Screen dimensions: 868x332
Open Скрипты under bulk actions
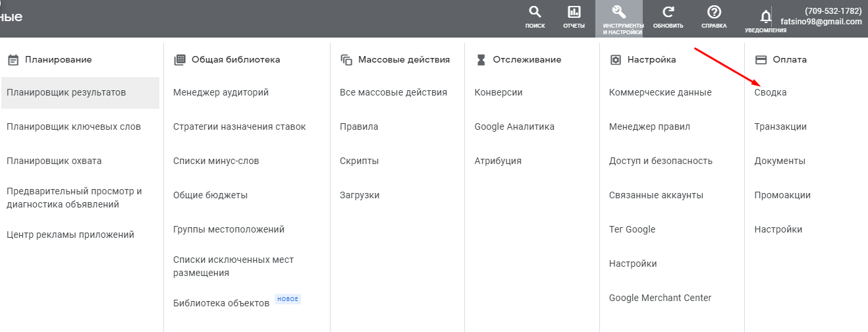click(360, 161)
